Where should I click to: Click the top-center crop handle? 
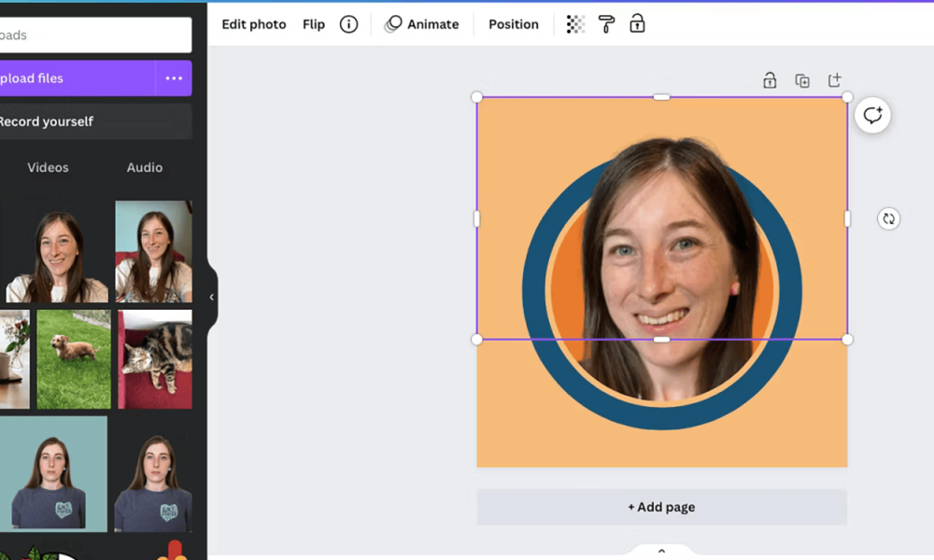pyautogui.click(x=661, y=97)
